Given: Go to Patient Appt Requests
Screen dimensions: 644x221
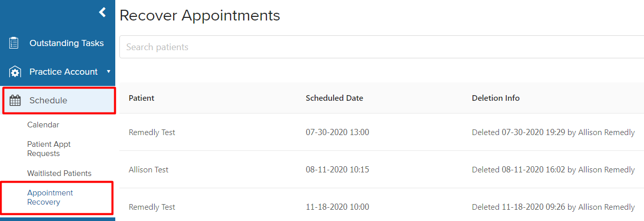Looking at the screenshot, I should click(49, 149).
